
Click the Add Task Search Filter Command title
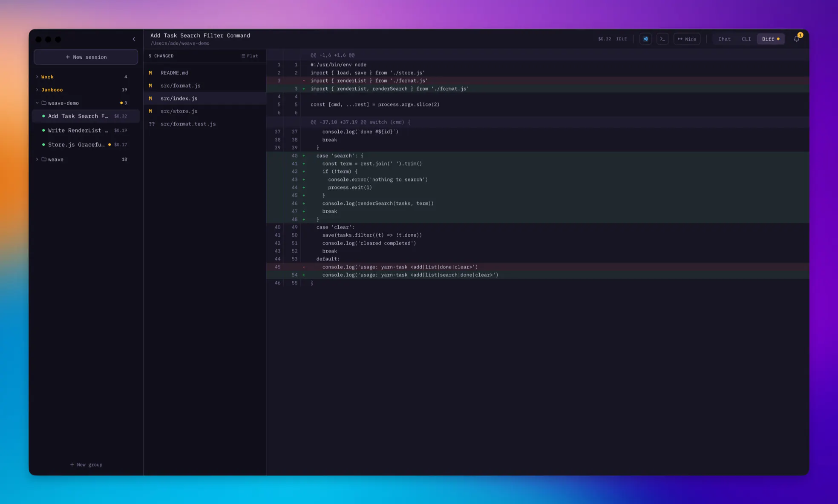tap(200, 35)
